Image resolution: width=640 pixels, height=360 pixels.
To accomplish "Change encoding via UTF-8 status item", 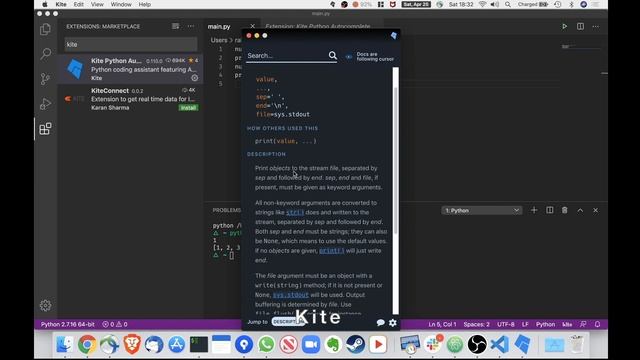I will pos(506,324).
